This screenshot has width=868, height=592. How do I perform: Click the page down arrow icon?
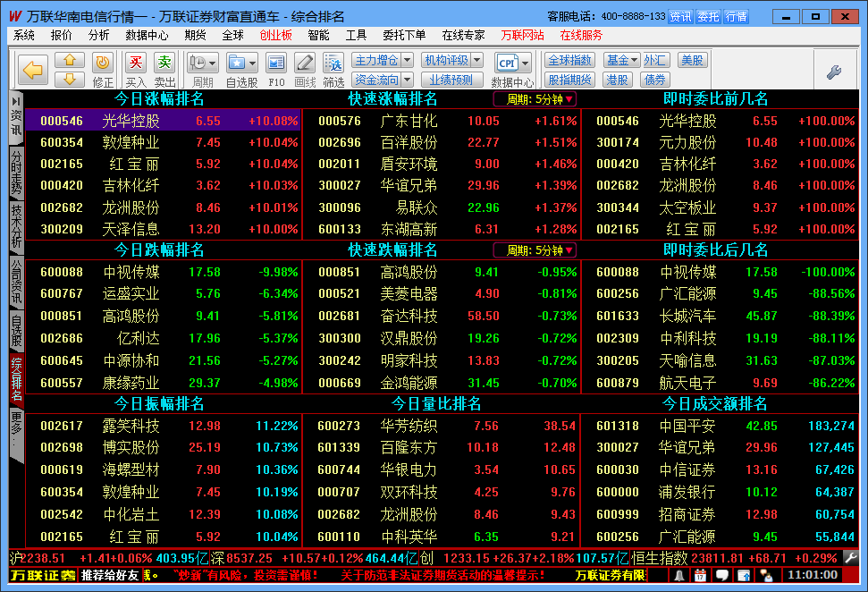pos(70,79)
